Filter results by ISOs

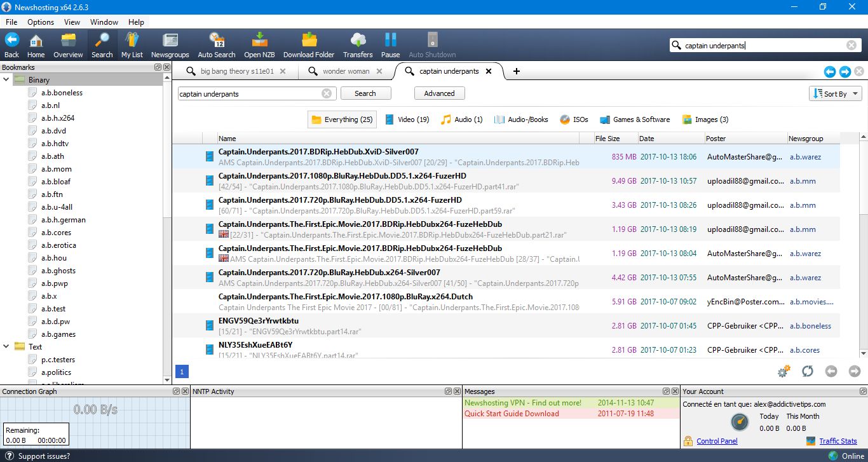(x=574, y=119)
